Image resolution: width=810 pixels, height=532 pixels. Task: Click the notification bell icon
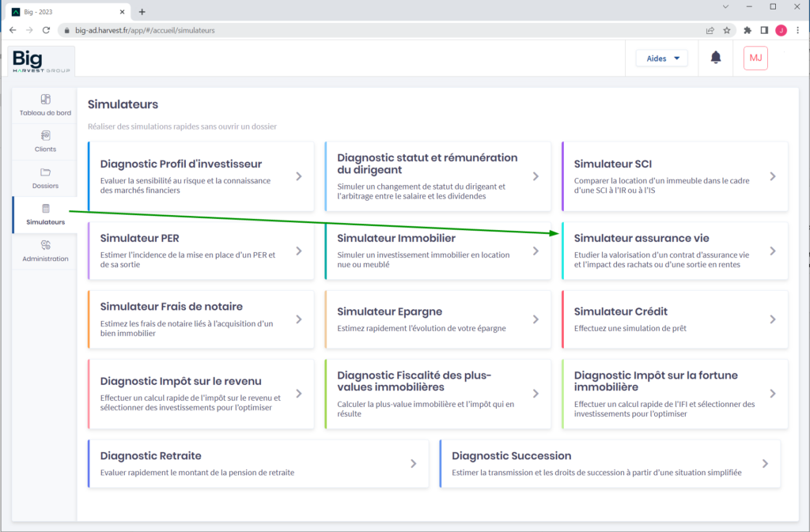(x=716, y=58)
